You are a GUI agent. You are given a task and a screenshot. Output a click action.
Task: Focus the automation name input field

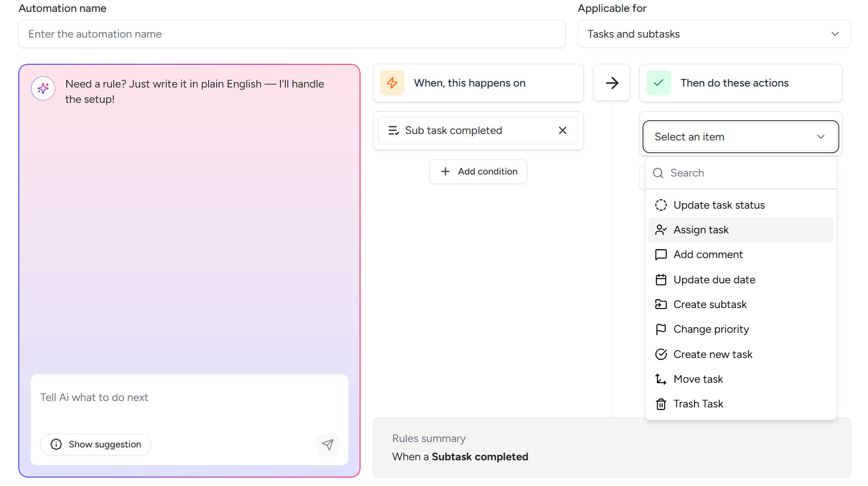pyautogui.click(x=292, y=34)
